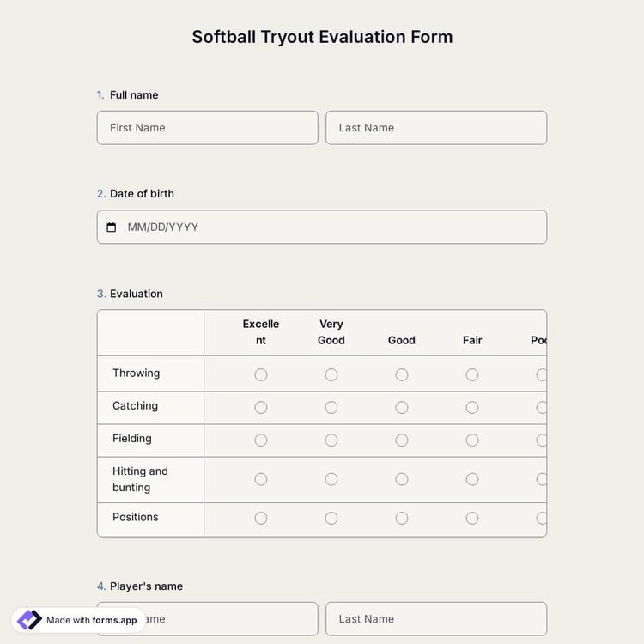Select Fair for Catching
This screenshot has height=644, width=644.
point(472,407)
